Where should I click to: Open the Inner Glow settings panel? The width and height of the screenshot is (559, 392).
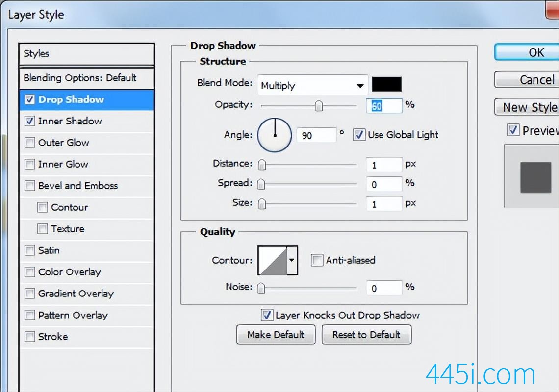pyautogui.click(x=63, y=164)
